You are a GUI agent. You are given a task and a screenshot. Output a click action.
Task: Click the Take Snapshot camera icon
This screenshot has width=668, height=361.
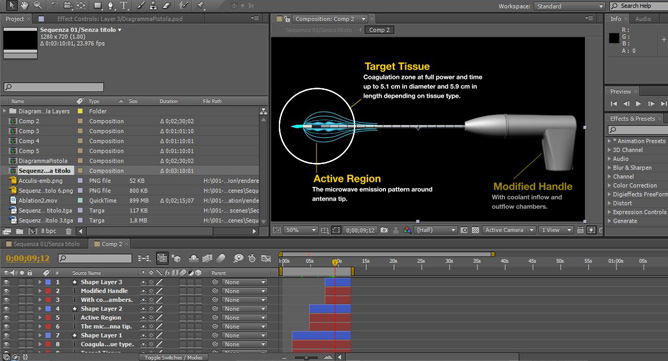384,230
